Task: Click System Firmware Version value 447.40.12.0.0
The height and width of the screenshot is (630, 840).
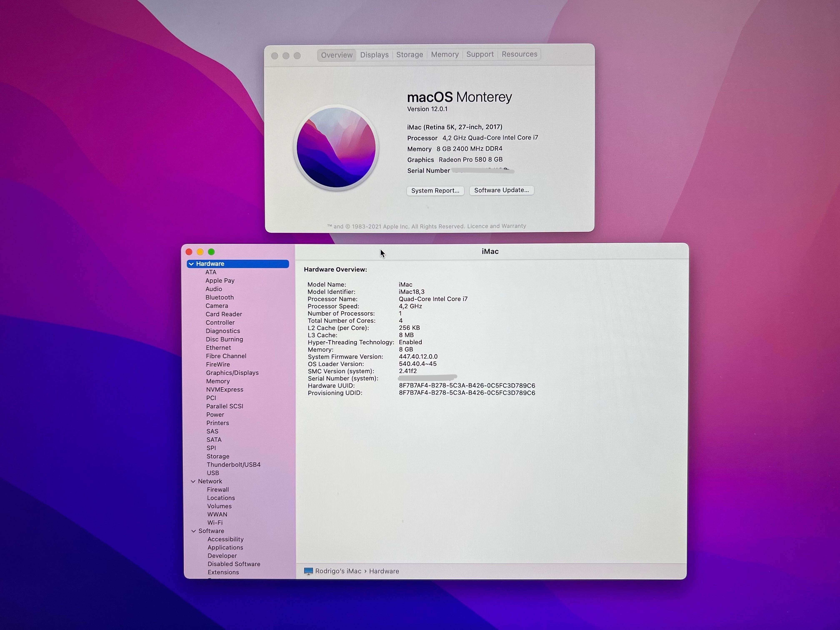Action: 418,357
